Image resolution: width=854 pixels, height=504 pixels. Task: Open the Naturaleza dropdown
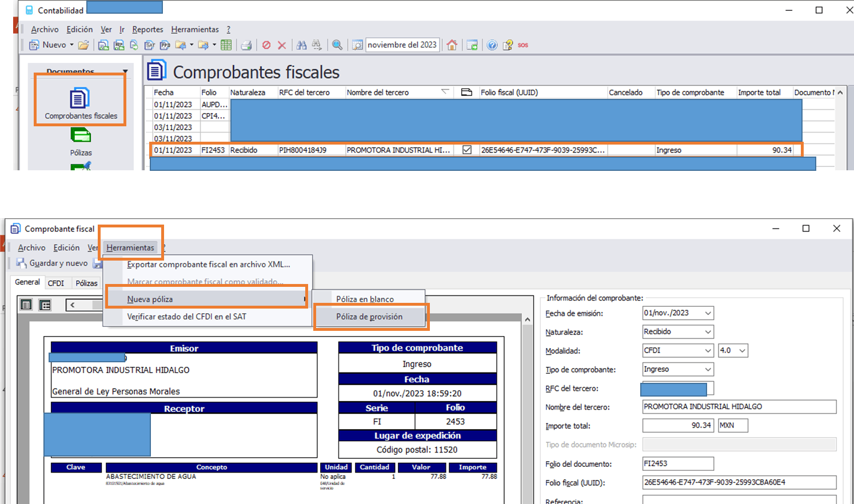(708, 332)
